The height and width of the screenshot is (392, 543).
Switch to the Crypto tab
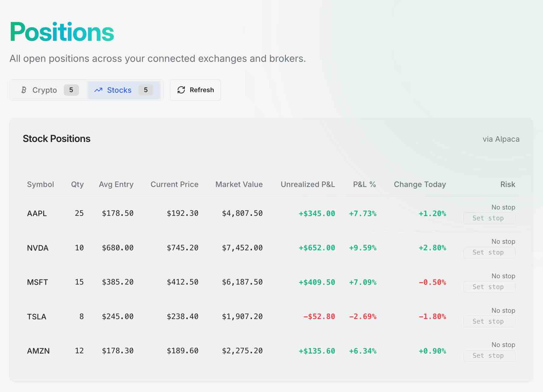pos(50,90)
